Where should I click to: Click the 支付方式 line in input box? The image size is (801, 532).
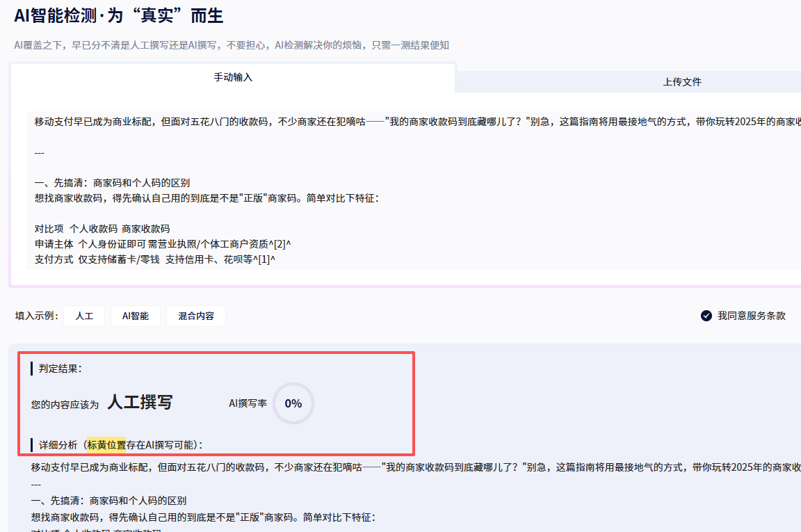pos(154,259)
